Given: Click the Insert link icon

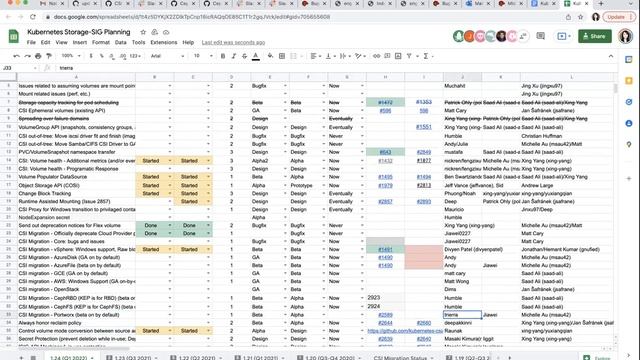Looking at the screenshot, I should 376,56.
